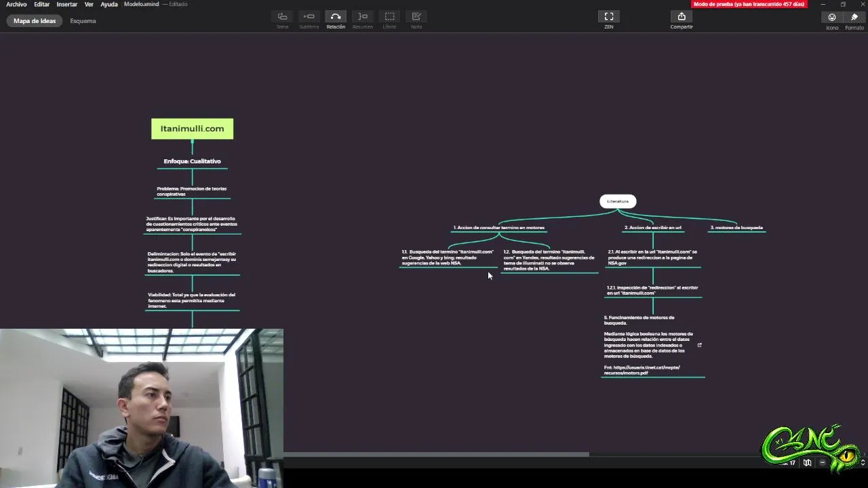Open the Ayuda menu
This screenshot has height=488, width=868.
coord(108,4)
